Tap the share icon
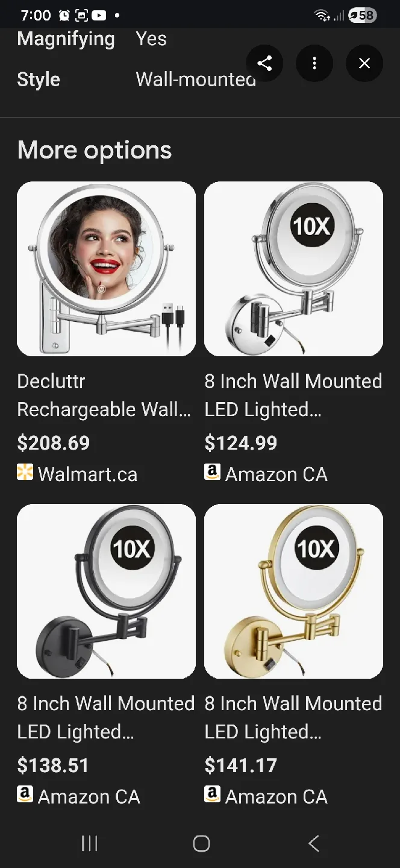Screen dimensions: 400x868 click(x=264, y=63)
